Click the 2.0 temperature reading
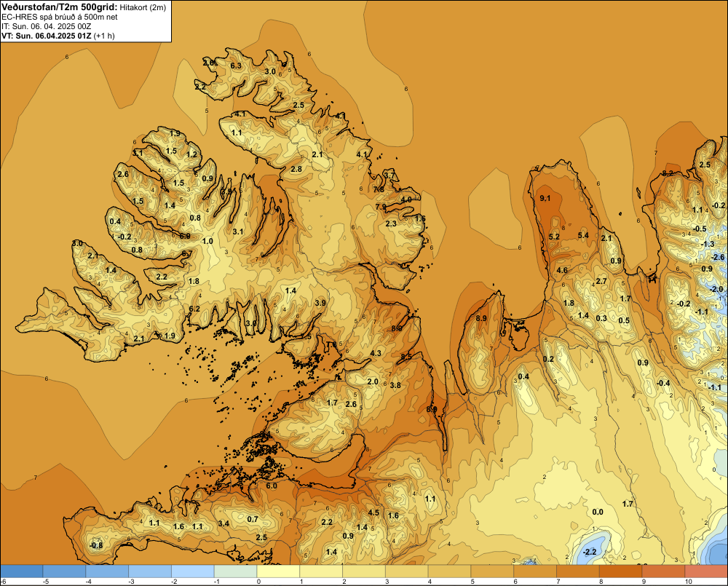The image size is (728, 586). click(373, 381)
